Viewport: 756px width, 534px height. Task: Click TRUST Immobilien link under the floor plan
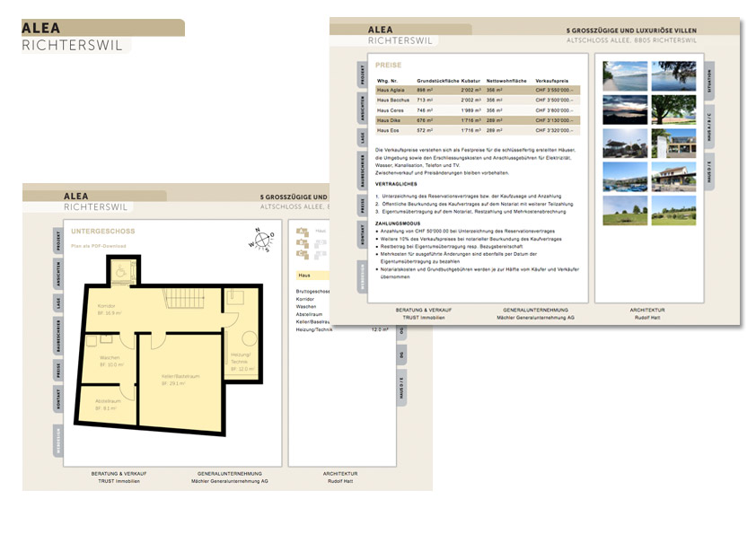pyautogui.click(x=119, y=481)
